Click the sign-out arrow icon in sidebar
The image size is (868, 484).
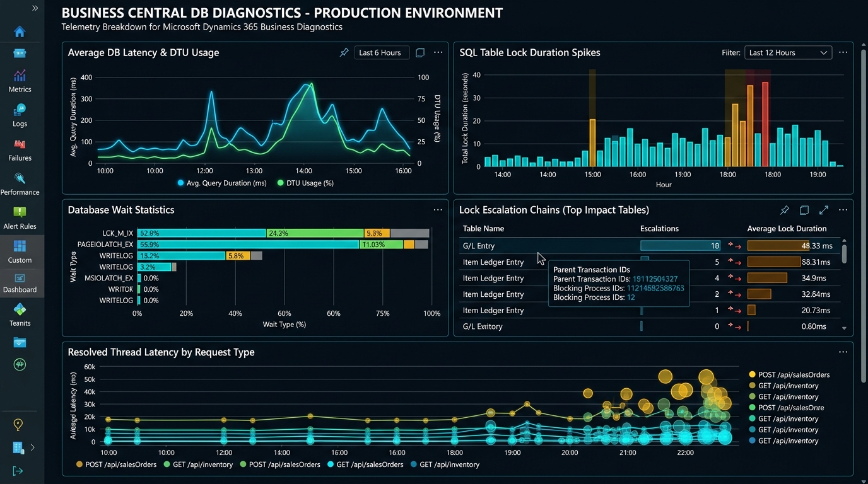18,471
